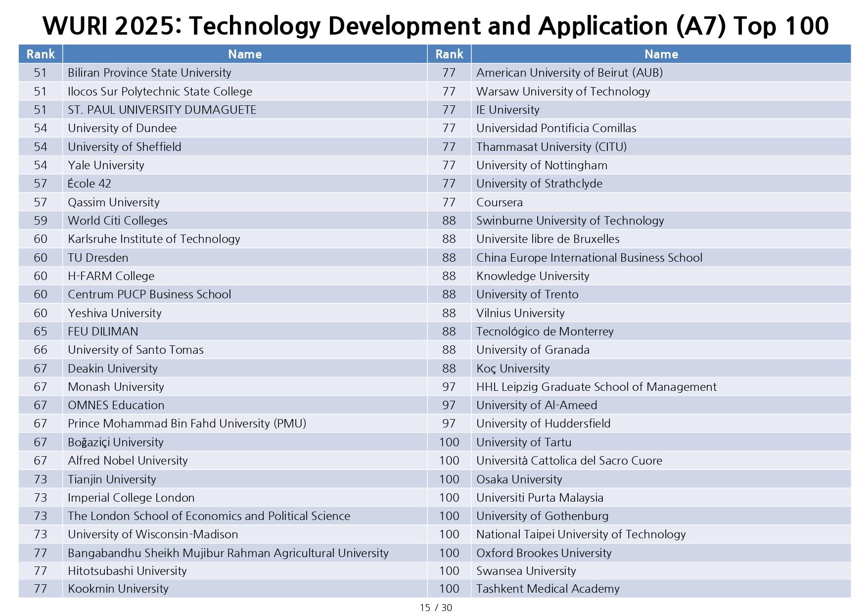
Task: Click Prince Mohammad Bin Fahd University (PMU)
Action: (187, 424)
